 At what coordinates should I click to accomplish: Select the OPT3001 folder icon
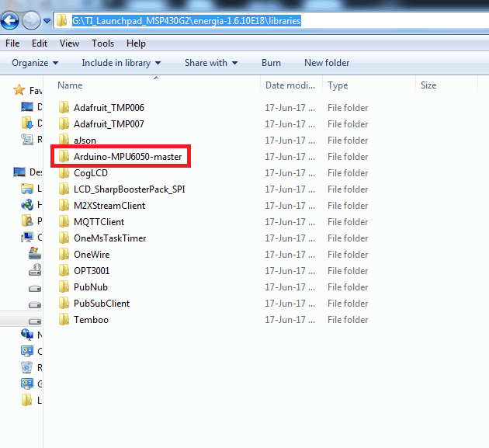(x=64, y=270)
